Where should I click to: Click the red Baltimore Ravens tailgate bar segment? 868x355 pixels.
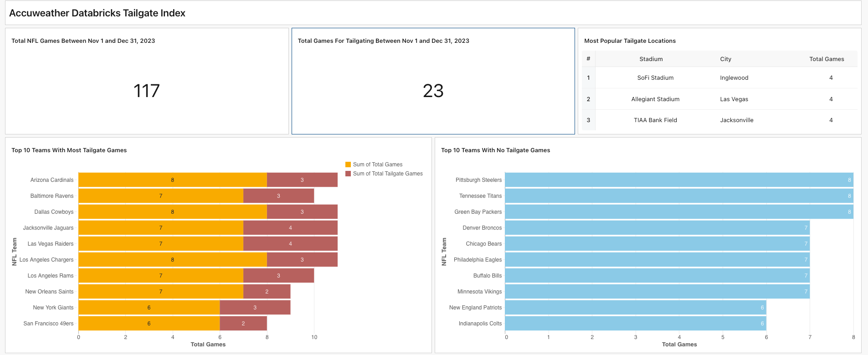point(278,196)
